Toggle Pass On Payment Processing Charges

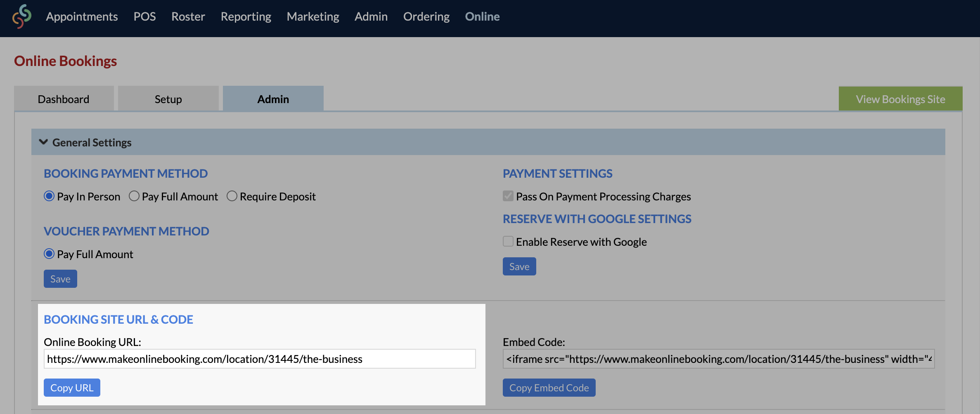[x=508, y=196]
